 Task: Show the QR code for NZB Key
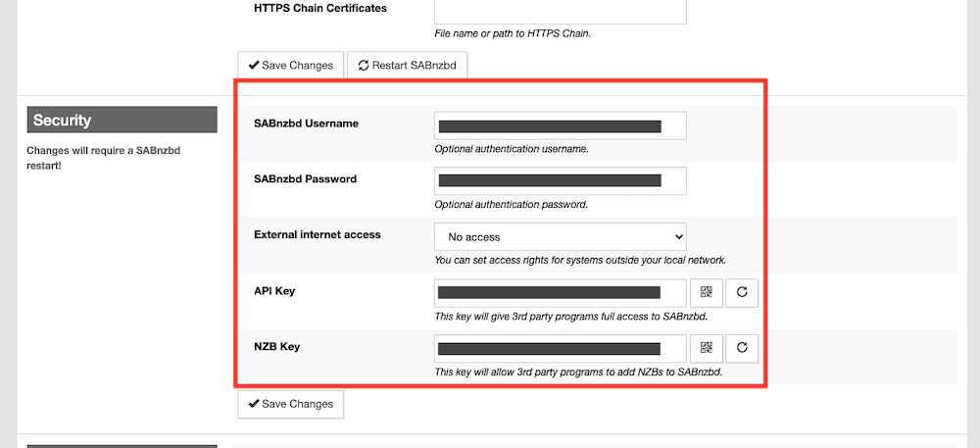707,347
